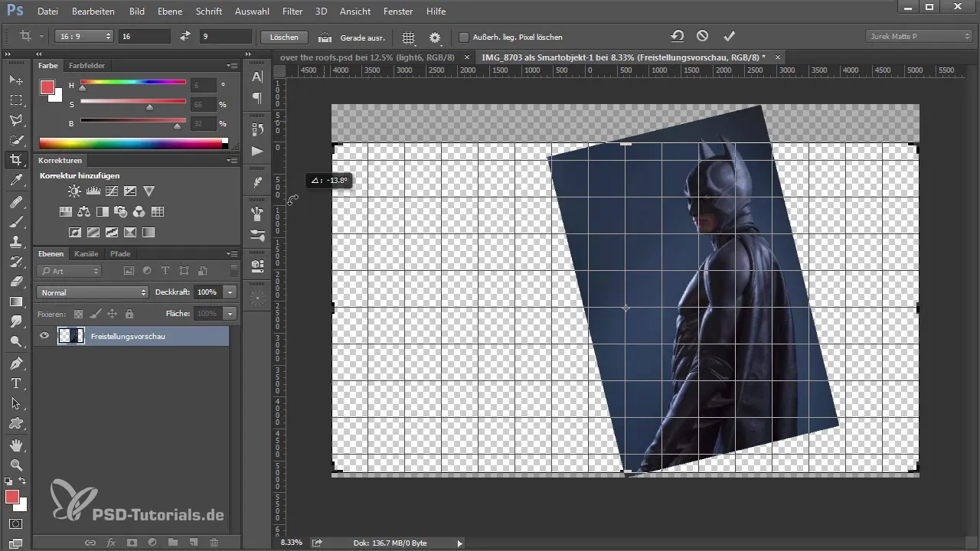Click the delete layer trash icon
The height and width of the screenshot is (551, 980).
click(x=214, y=542)
